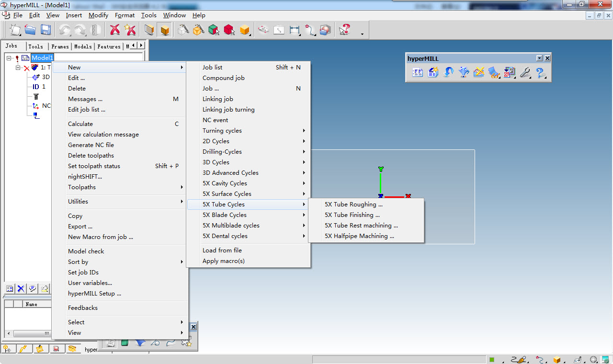The image size is (613, 364).
Task: Switch to the Features tab
Action: (x=109, y=46)
